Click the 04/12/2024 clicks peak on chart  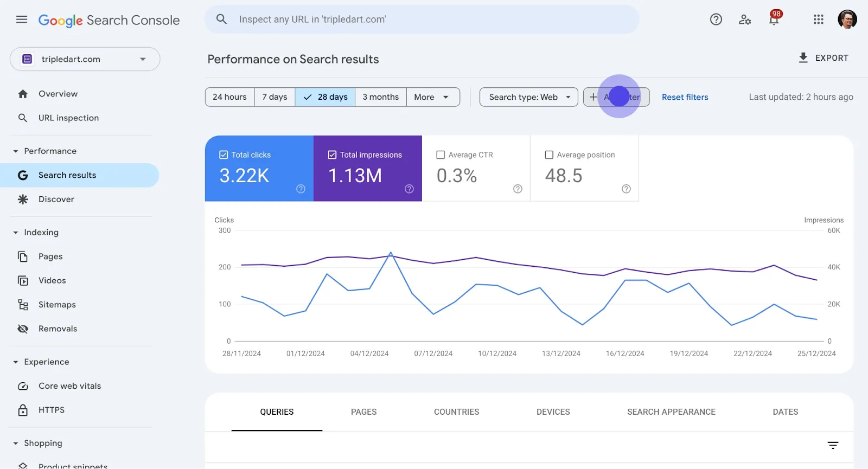pyautogui.click(x=391, y=253)
